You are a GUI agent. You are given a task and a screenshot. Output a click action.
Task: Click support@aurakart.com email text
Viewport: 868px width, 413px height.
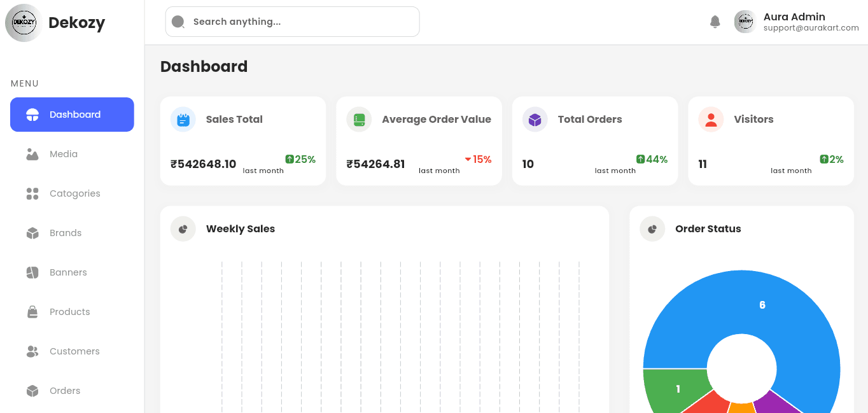[811, 28]
